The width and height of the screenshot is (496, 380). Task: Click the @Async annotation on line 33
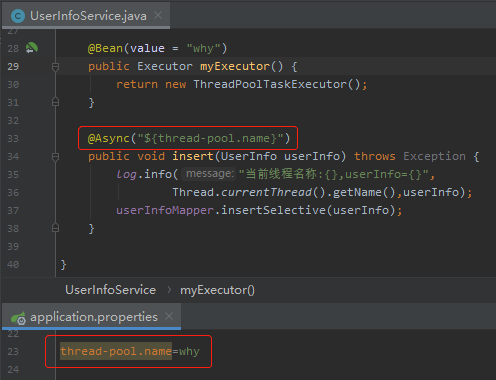pyautogui.click(x=108, y=138)
